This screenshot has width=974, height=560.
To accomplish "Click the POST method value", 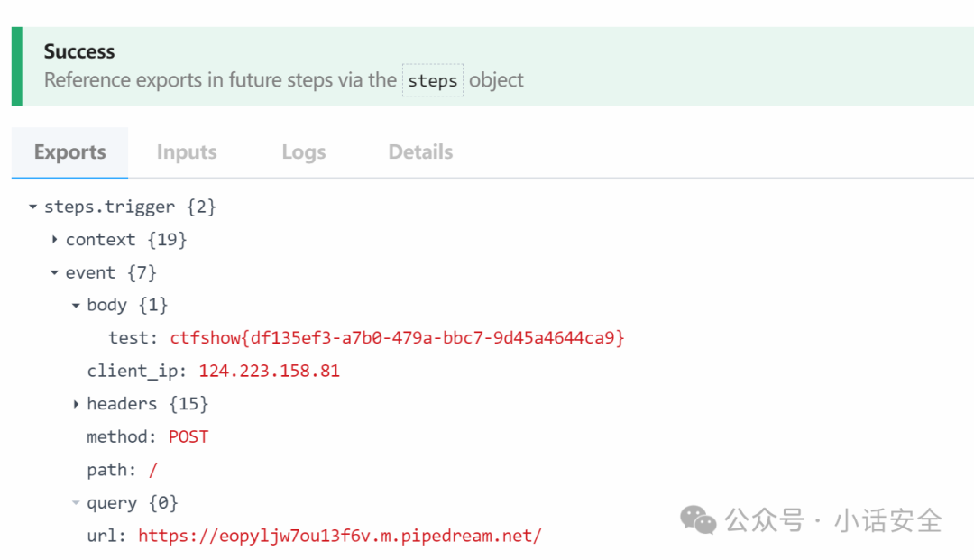I will pos(188,437).
